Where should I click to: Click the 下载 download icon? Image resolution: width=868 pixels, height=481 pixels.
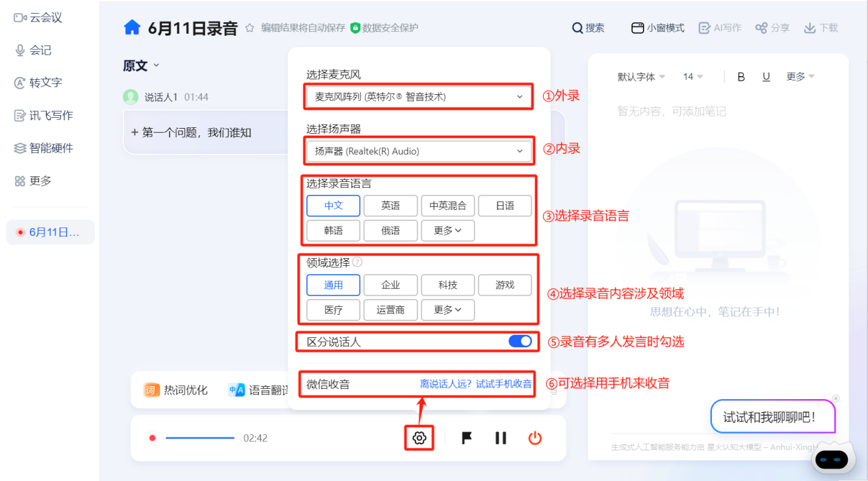tap(809, 28)
